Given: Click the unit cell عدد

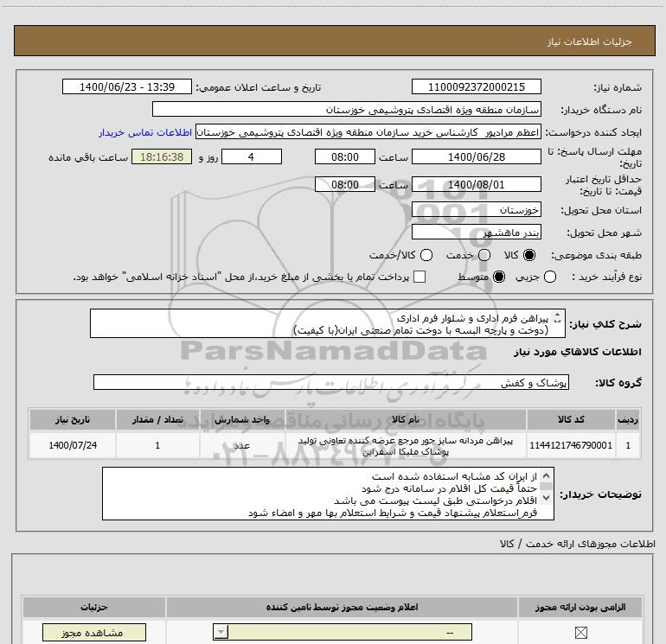Looking at the screenshot, I should [242, 445].
